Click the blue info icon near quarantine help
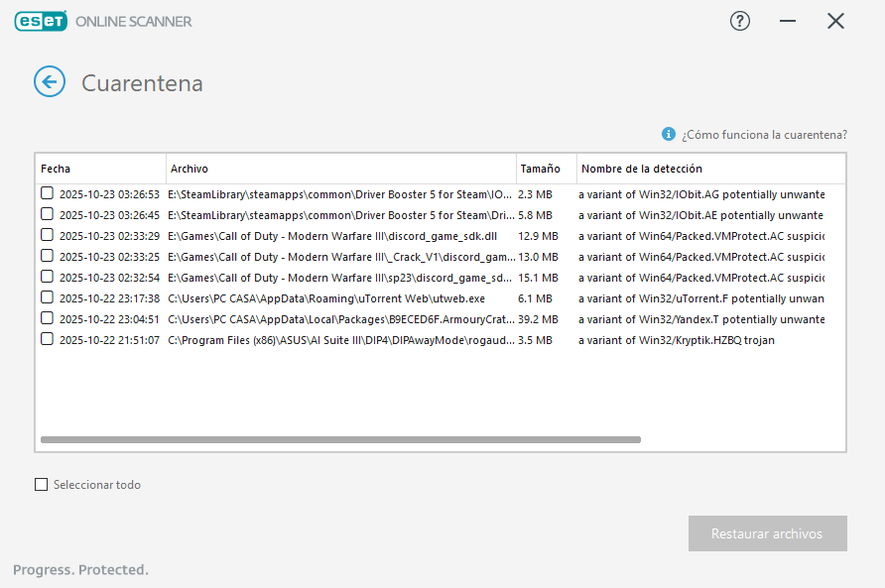 (669, 134)
